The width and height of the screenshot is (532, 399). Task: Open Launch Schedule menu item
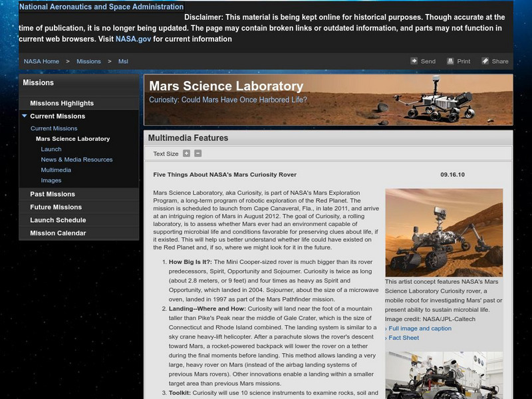click(x=78, y=220)
